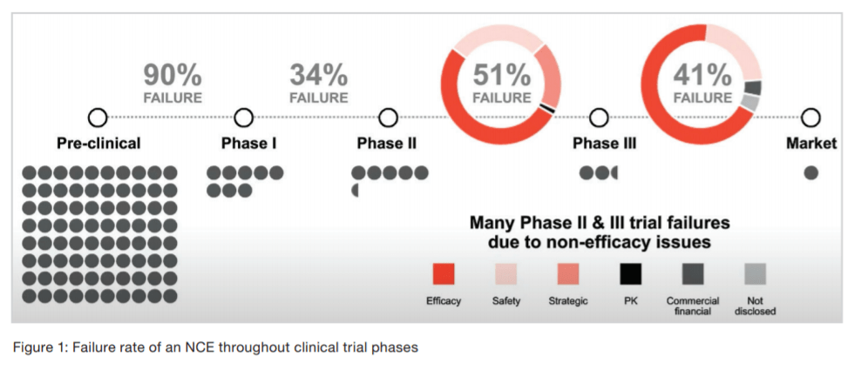Select the Phase II timeline circle marker
868x376 pixels.
389,117
